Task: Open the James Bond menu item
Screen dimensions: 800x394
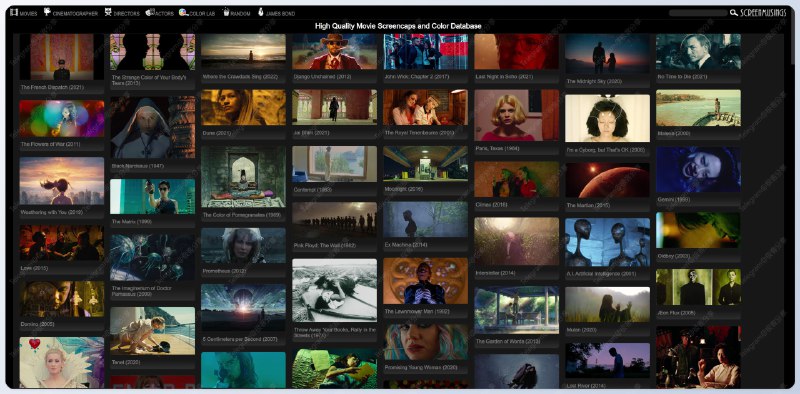Action: click(280, 14)
